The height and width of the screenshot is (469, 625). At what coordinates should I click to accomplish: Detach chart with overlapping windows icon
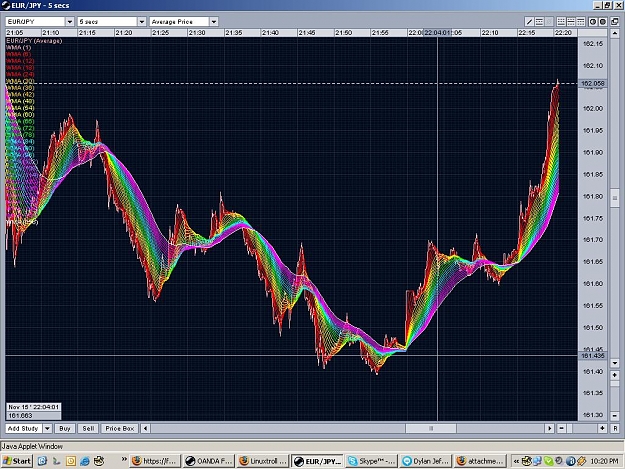(615, 22)
